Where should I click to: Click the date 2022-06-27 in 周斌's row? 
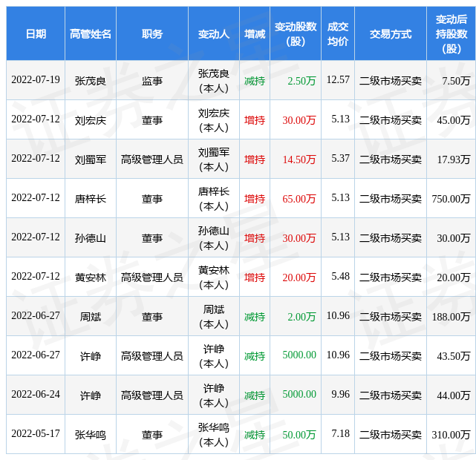tap(36, 315)
